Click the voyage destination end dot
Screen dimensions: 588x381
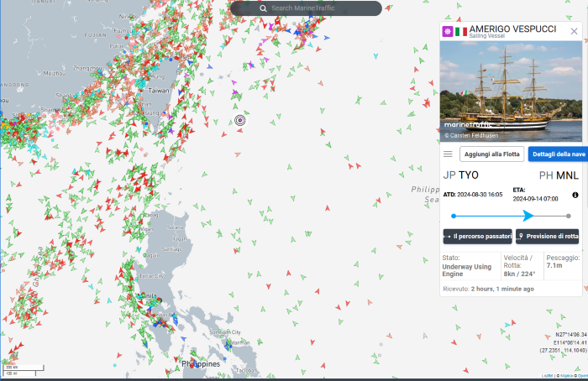[569, 216]
